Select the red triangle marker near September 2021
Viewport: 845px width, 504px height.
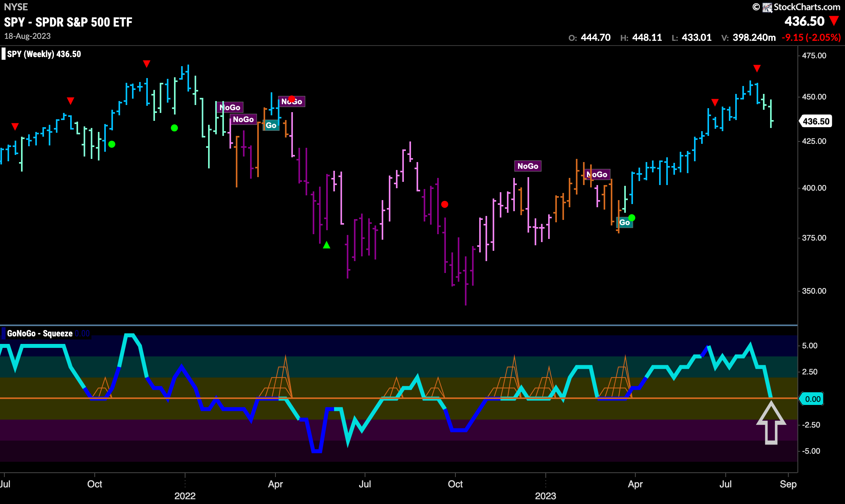(71, 101)
